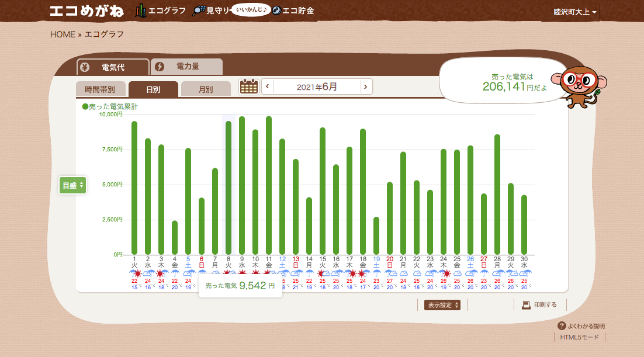Switch to the 電力量 tab
Screen dimensions: 644x357
point(186,67)
